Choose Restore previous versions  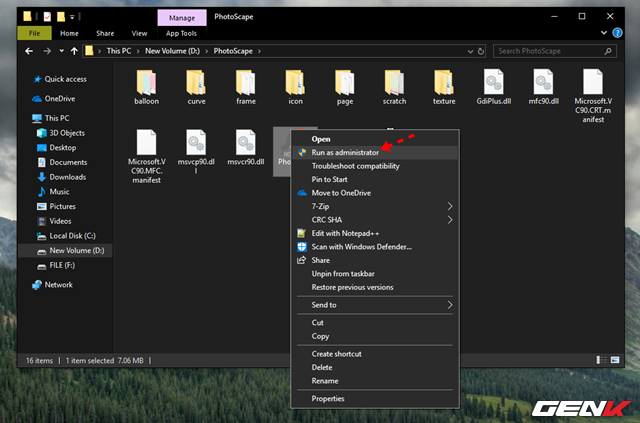[375, 287]
